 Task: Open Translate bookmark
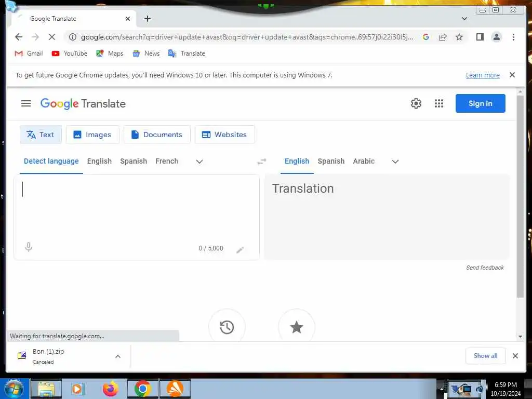187,54
